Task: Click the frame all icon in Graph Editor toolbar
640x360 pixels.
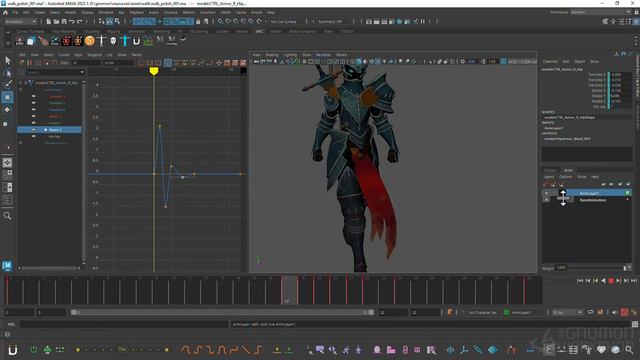Action: [141, 63]
